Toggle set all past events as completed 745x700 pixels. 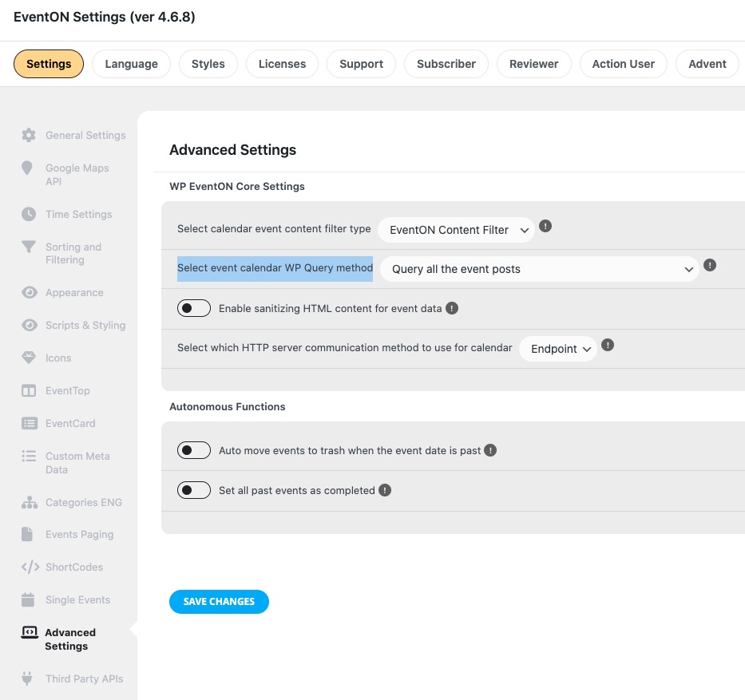pyautogui.click(x=194, y=490)
